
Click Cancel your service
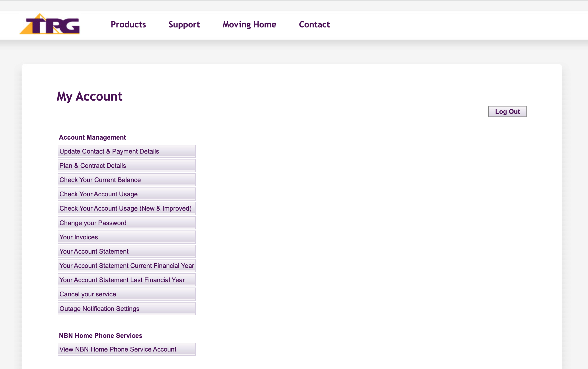[x=126, y=294]
